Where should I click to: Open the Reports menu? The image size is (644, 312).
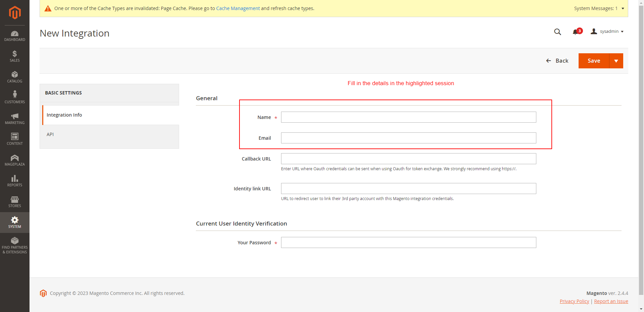[15, 181]
